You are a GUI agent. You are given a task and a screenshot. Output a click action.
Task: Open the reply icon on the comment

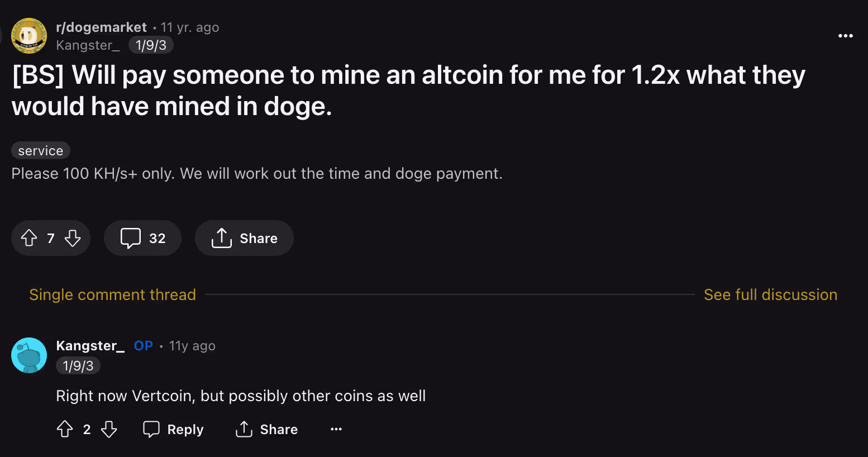(x=151, y=429)
